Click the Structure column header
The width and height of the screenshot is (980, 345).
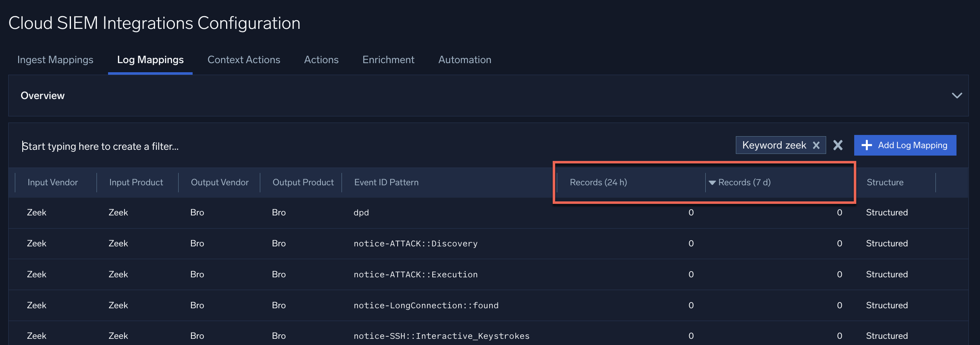click(885, 182)
